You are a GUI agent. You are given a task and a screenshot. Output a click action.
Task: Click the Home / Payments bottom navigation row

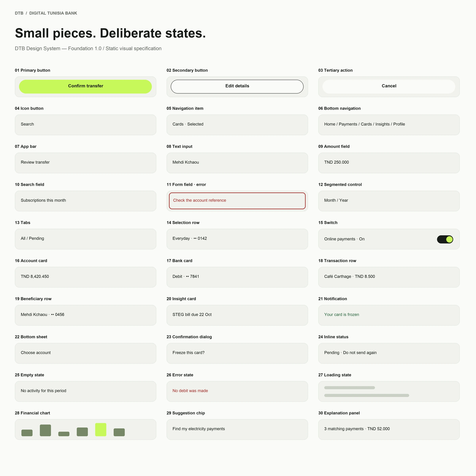pyautogui.click(x=389, y=125)
